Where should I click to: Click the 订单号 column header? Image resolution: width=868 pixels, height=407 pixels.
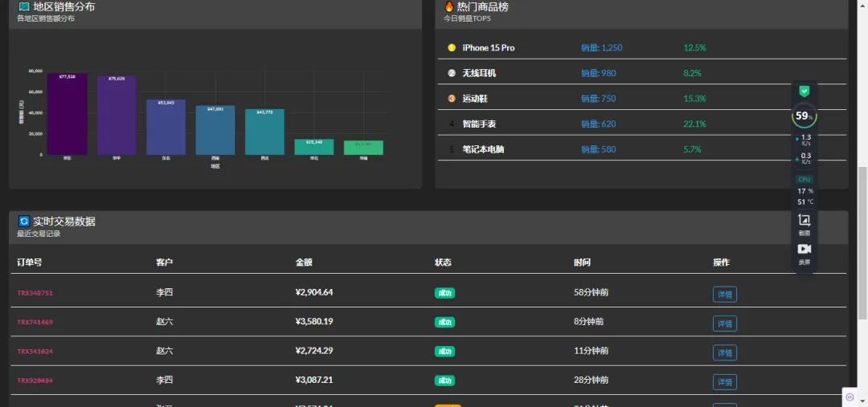pos(30,263)
